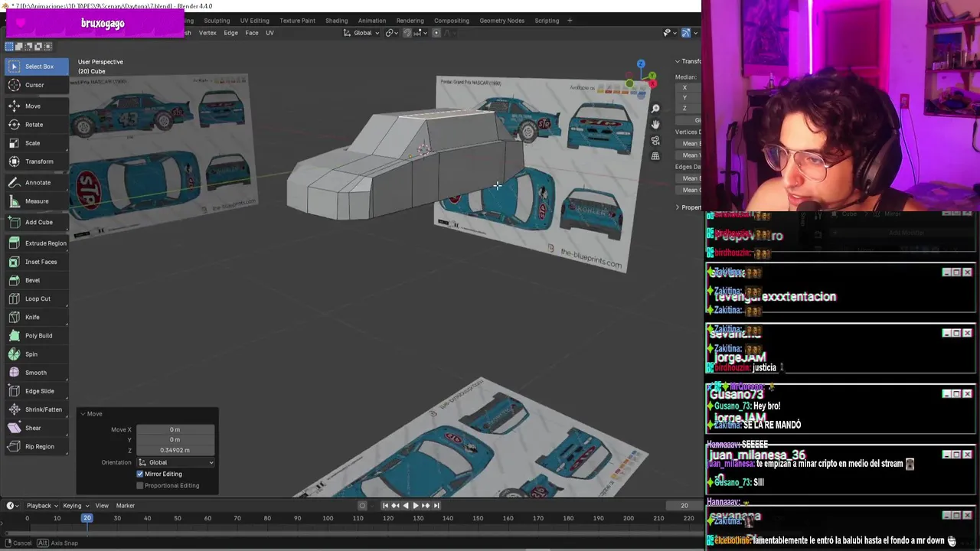Pick the Rotate tool
Image resolution: width=980 pixels, height=551 pixels.
coord(37,125)
